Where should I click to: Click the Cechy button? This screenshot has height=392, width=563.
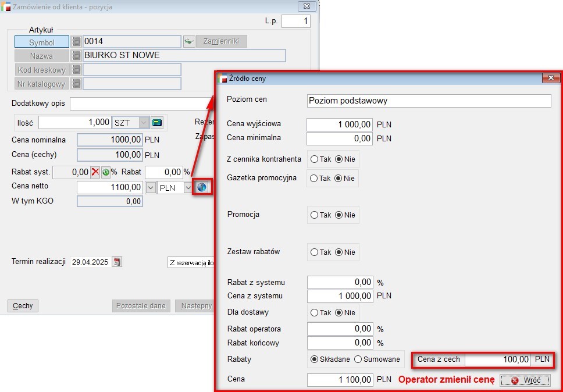coord(23,306)
